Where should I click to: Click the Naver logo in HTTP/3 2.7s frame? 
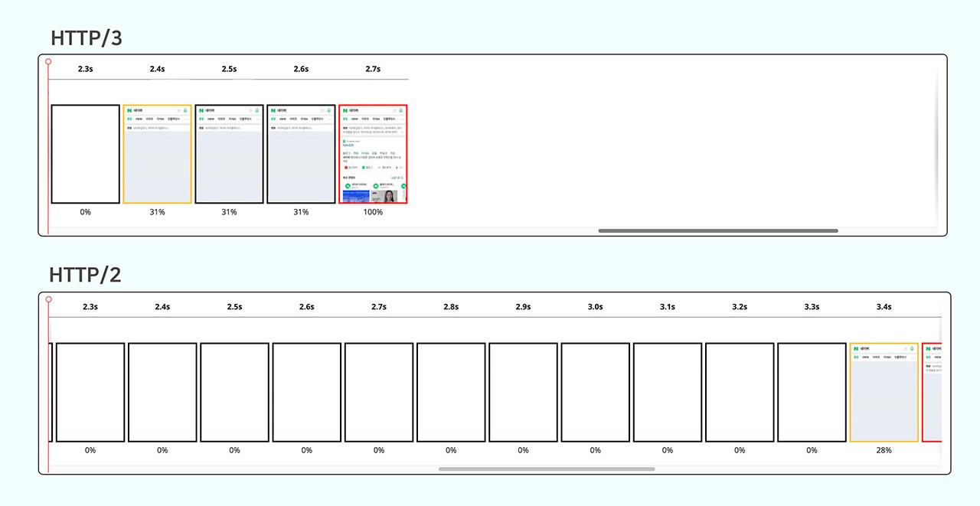[x=346, y=110]
